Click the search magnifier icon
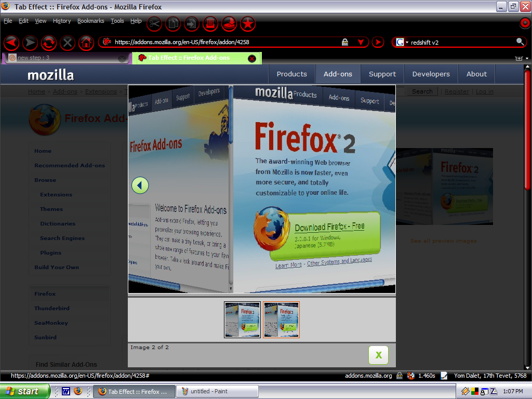Viewport: 532px width, 399px height. (x=520, y=42)
